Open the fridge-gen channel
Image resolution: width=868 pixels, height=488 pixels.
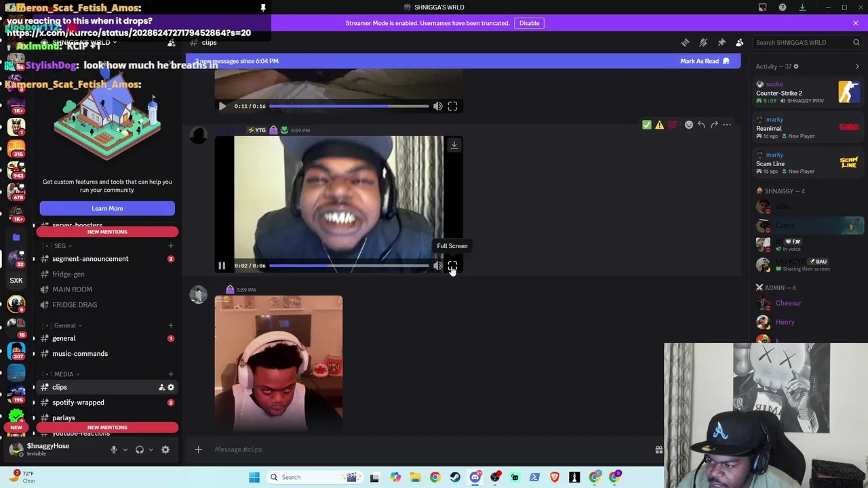click(107, 274)
